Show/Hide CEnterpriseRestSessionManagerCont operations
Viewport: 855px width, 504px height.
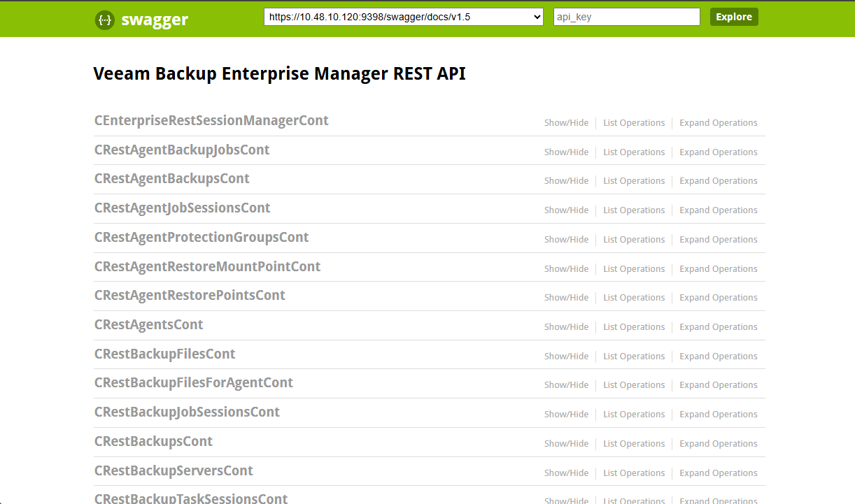(x=567, y=123)
